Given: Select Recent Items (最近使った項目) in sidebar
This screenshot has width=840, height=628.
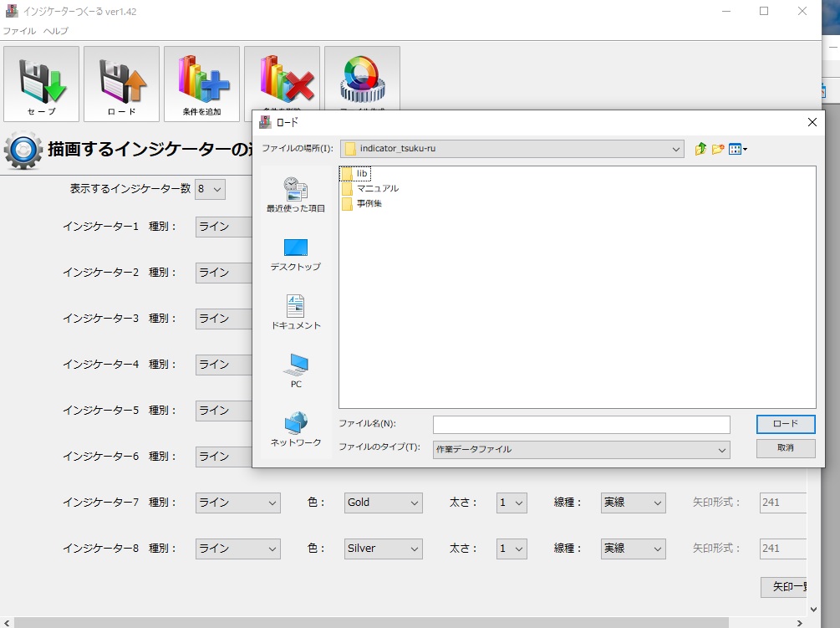Looking at the screenshot, I should pyautogui.click(x=295, y=194).
